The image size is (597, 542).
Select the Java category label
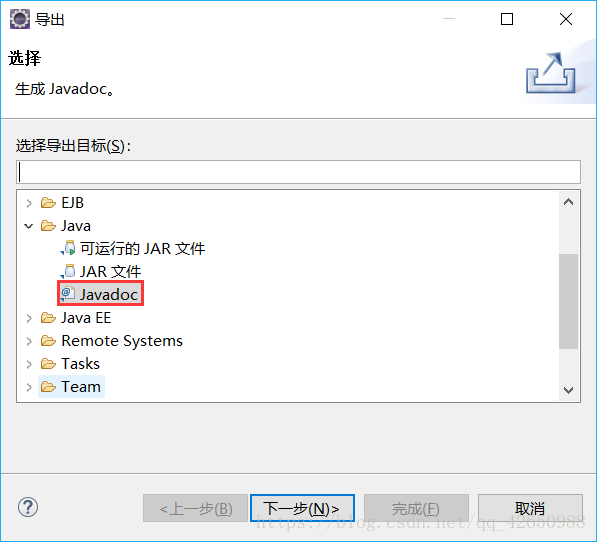(76, 226)
